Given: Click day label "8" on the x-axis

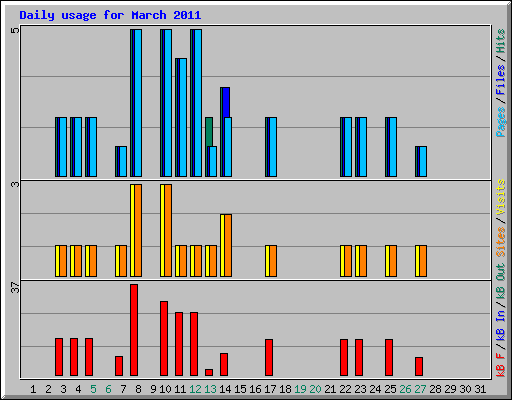Looking at the screenshot, I should [x=138, y=389].
